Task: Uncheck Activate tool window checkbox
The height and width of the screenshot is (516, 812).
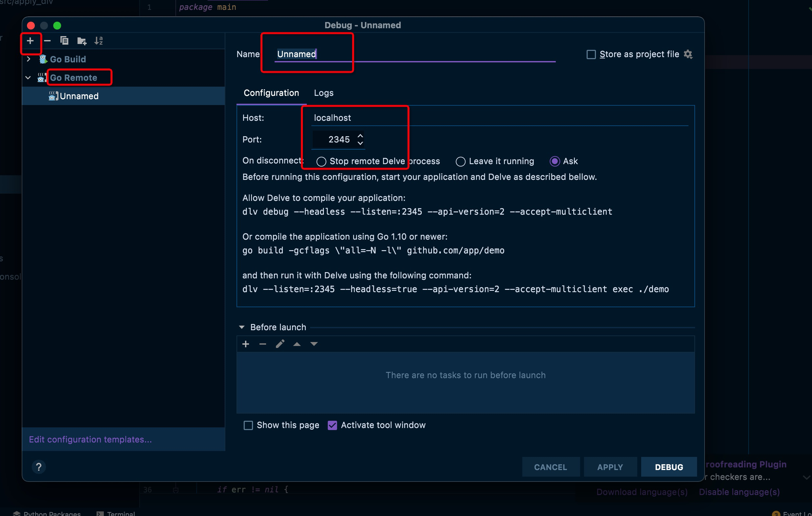Action: [332, 425]
